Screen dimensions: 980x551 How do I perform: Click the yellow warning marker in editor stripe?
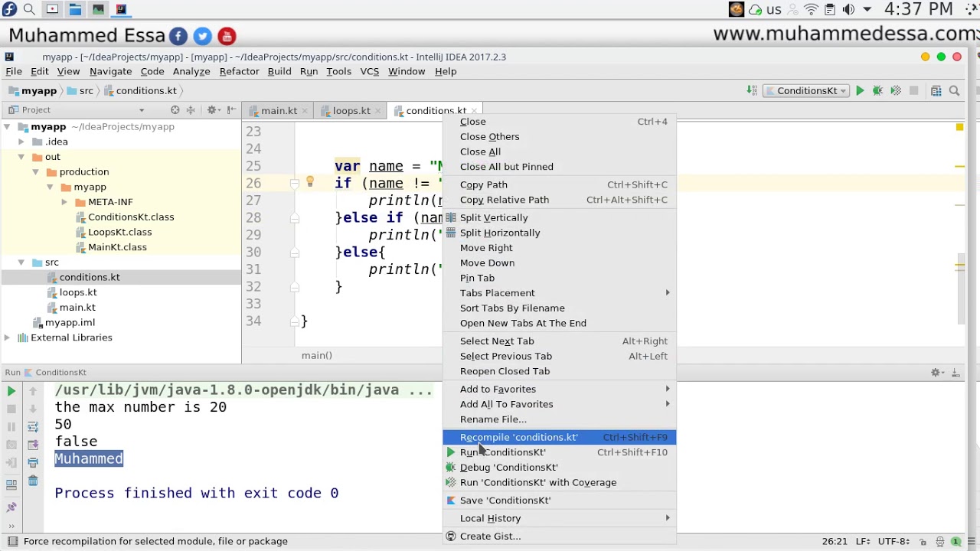tap(959, 127)
